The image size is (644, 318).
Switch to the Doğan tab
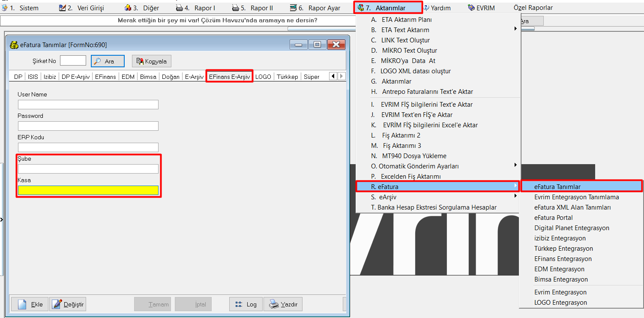click(x=171, y=77)
